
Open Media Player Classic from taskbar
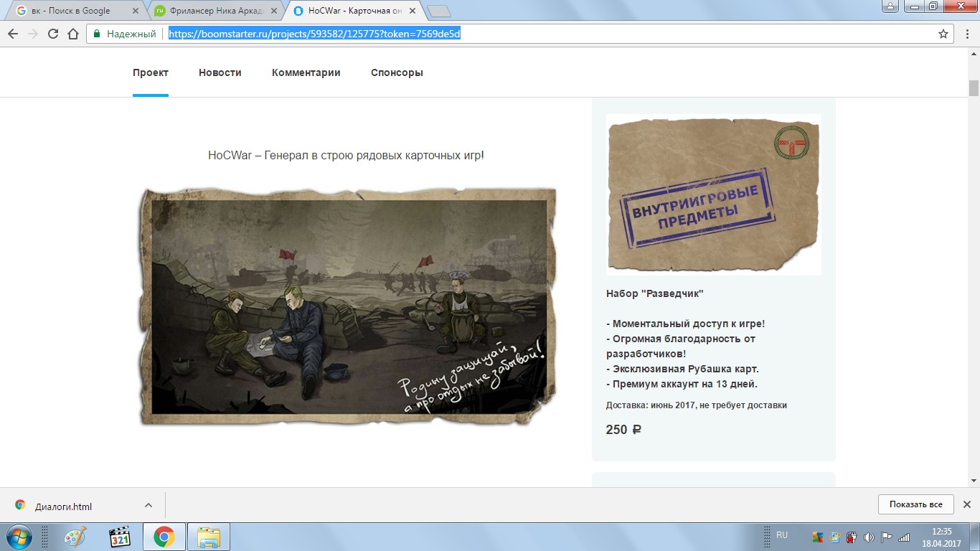(x=120, y=537)
